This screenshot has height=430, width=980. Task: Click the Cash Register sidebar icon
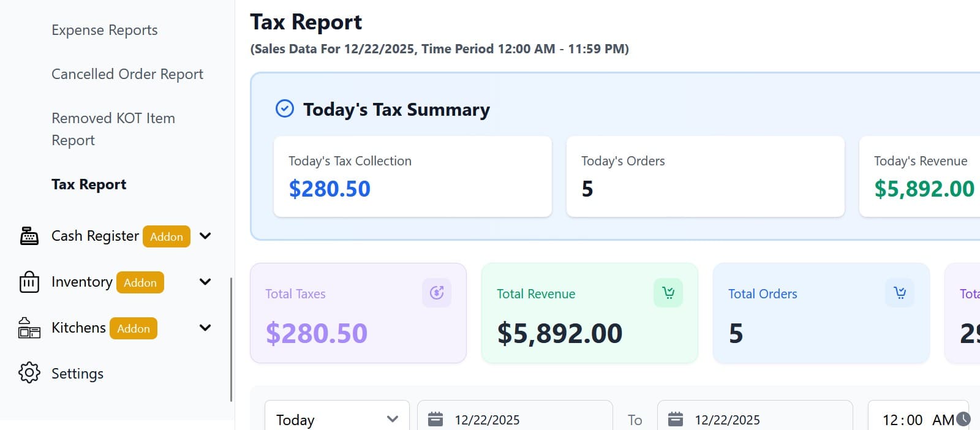point(29,236)
